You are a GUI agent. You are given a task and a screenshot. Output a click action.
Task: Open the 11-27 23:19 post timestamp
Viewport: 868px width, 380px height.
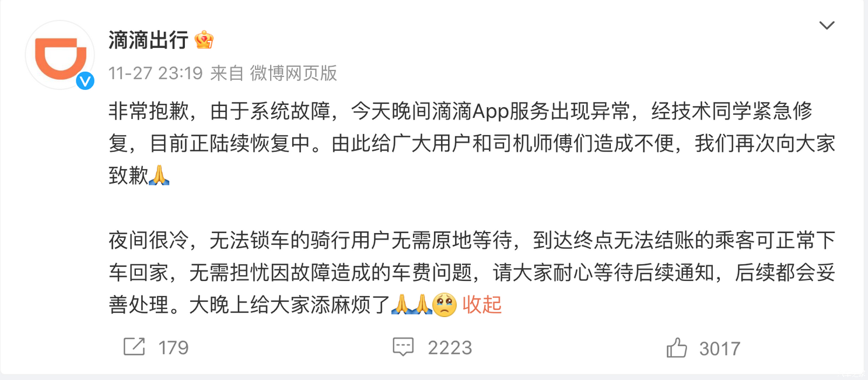pyautogui.click(x=156, y=73)
